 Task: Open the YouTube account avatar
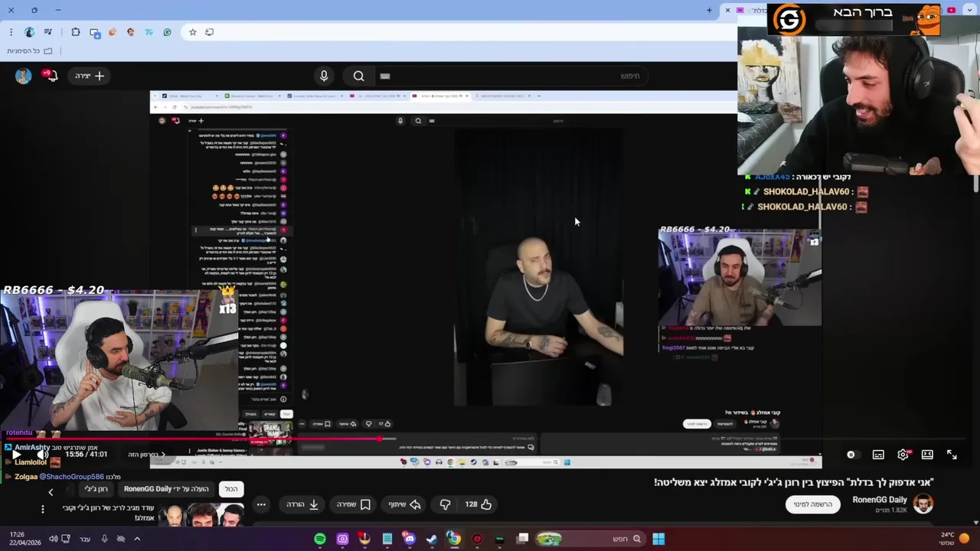[23, 76]
